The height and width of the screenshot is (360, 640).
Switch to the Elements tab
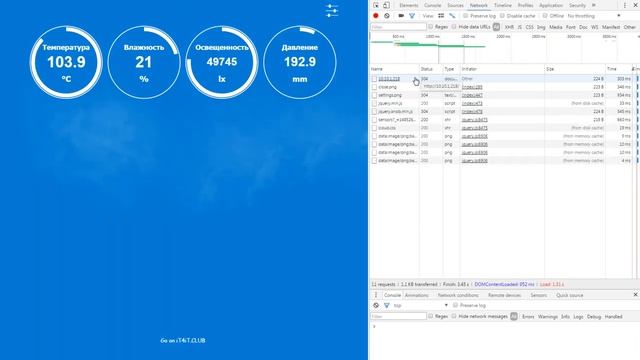coord(409,5)
